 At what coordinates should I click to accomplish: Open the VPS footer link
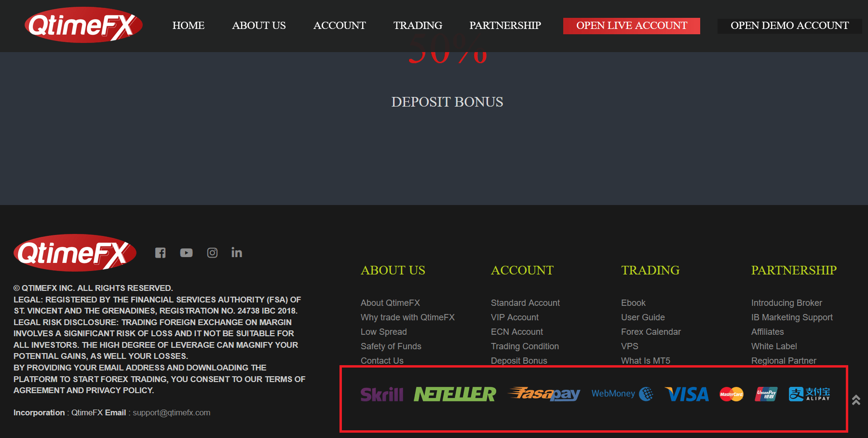click(x=629, y=346)
